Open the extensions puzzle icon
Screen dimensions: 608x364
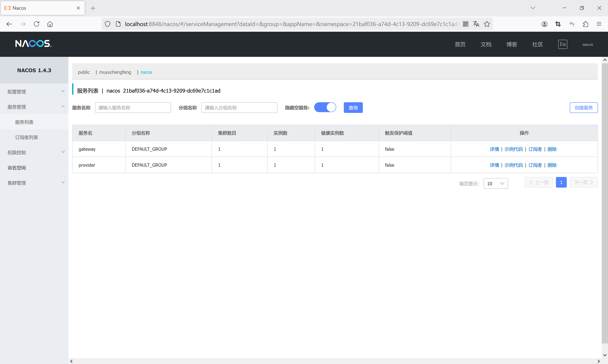click(585, 24)
